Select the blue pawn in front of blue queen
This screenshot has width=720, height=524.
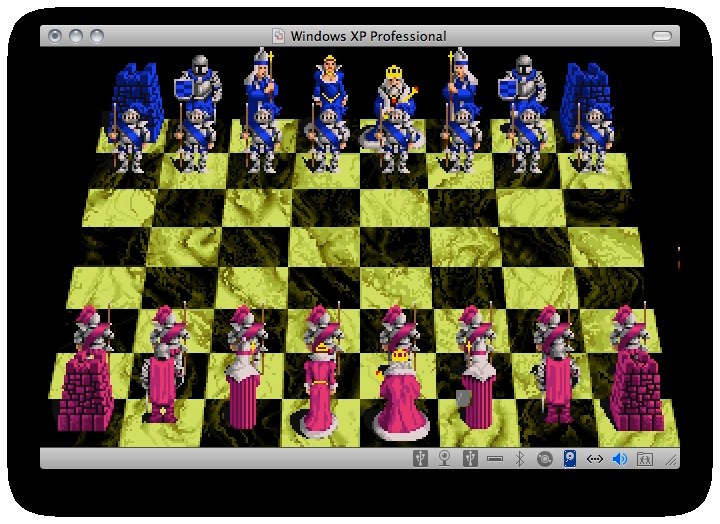(x=327, y=140)
